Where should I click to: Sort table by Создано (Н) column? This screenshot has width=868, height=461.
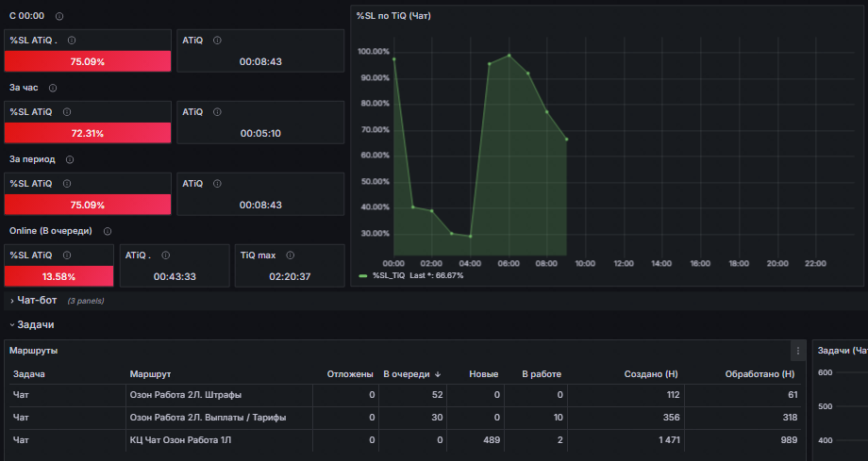point(650,374)
